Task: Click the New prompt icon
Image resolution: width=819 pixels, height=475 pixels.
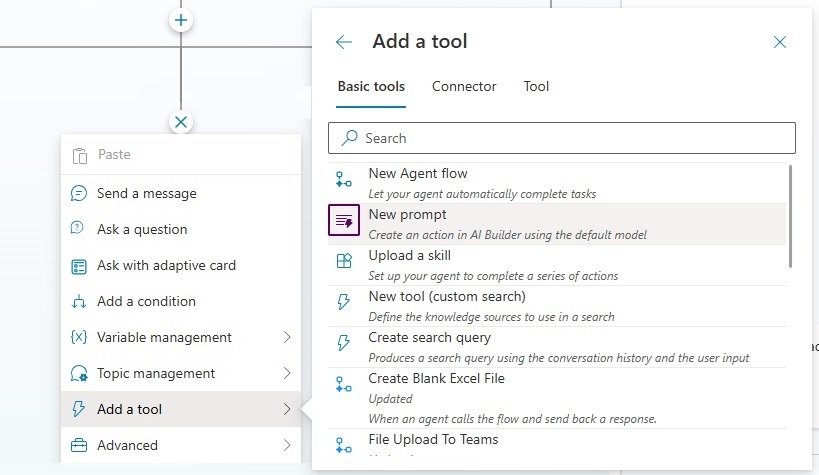Action: tap(344, 220)
